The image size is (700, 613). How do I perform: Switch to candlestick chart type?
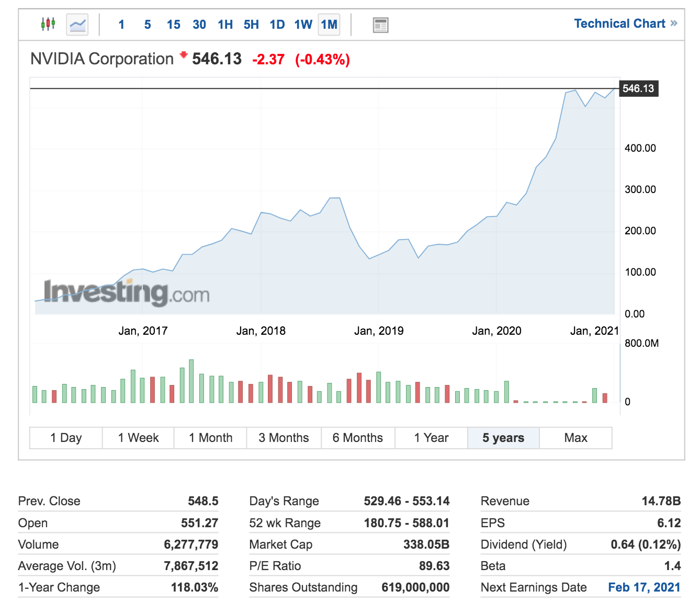pos(48,24)
